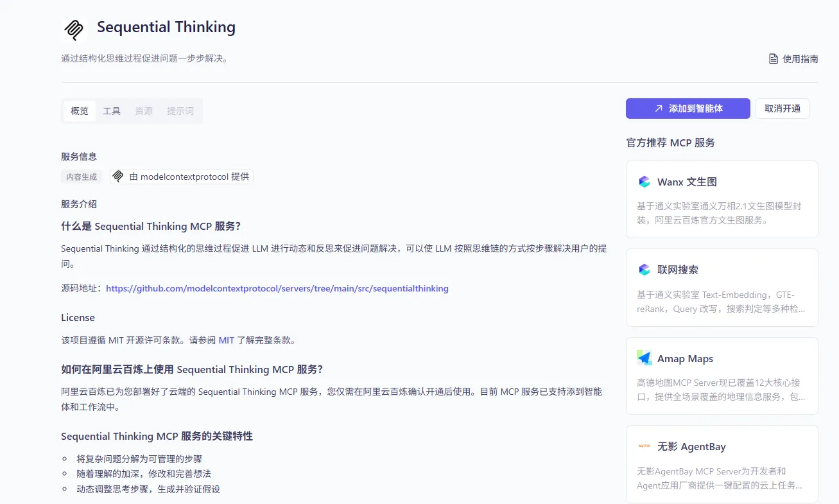Click the 官方推荐 MCP 服务 heading
839x504 pixels.
pyautogui.click(x=670, y=143)
